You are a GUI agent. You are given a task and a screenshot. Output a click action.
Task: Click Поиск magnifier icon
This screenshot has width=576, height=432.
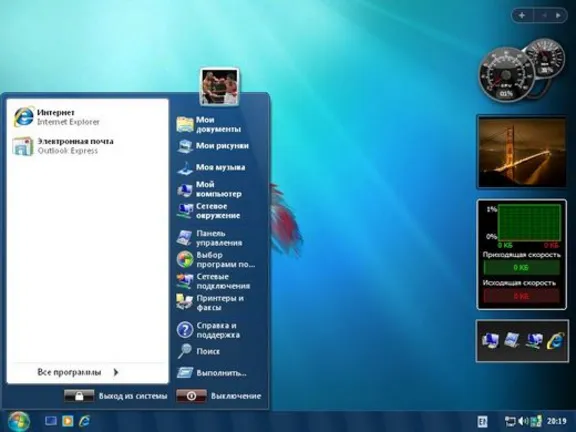pyautogui.click(x=184, y=351)
